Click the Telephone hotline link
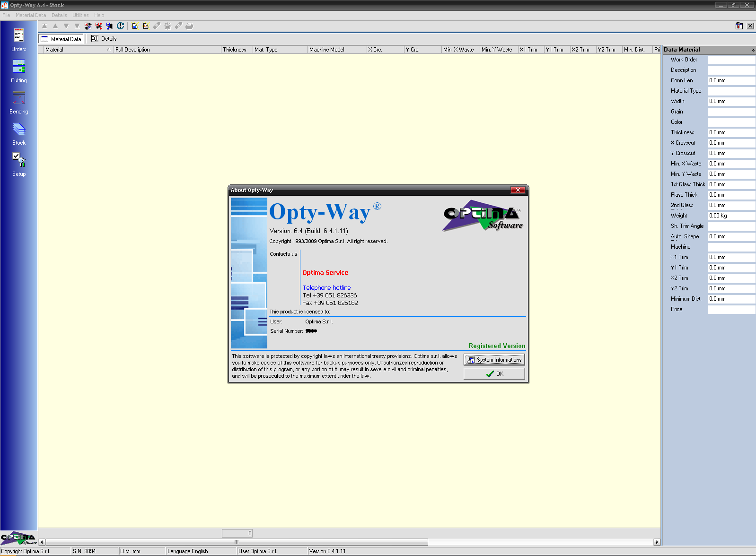This screenshot has height=556, width=756. (326, 287)
